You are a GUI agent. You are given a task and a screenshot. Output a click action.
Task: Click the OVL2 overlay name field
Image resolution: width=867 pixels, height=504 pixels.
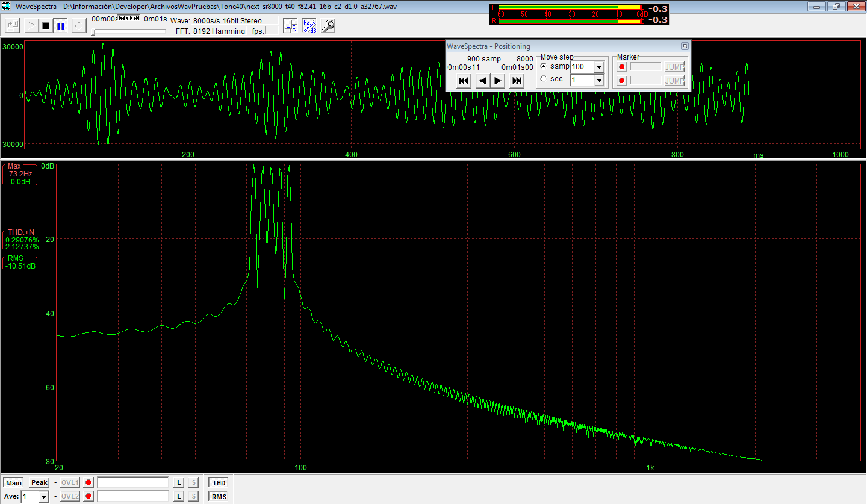point(133,496)
